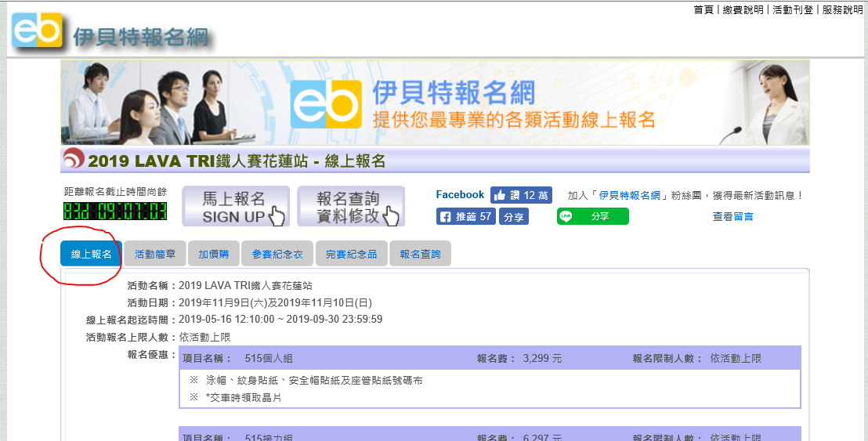The height and width of the screenshot is (441, 868).
Task: Click the 查看留言 link
Action: [732, 216]
